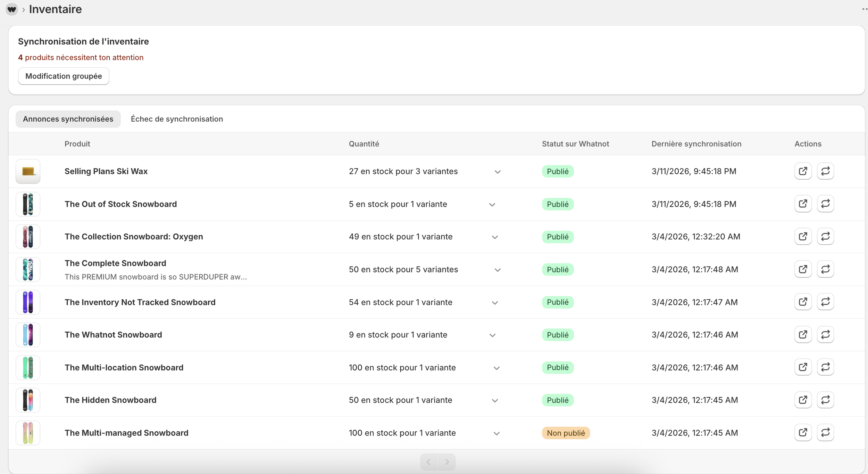This screenshot has width=868, height=474.
Task: Go to next page arrow
Action: click(446, 462)
